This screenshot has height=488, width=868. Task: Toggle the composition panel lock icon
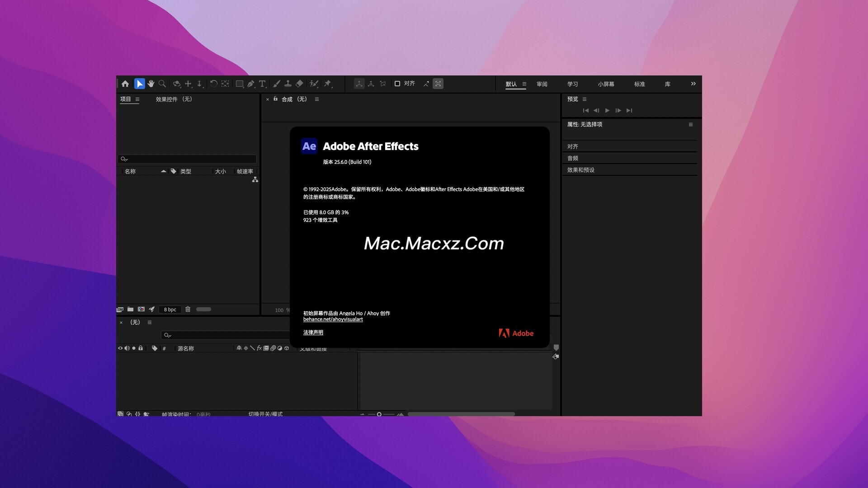[x=275, y=99]
